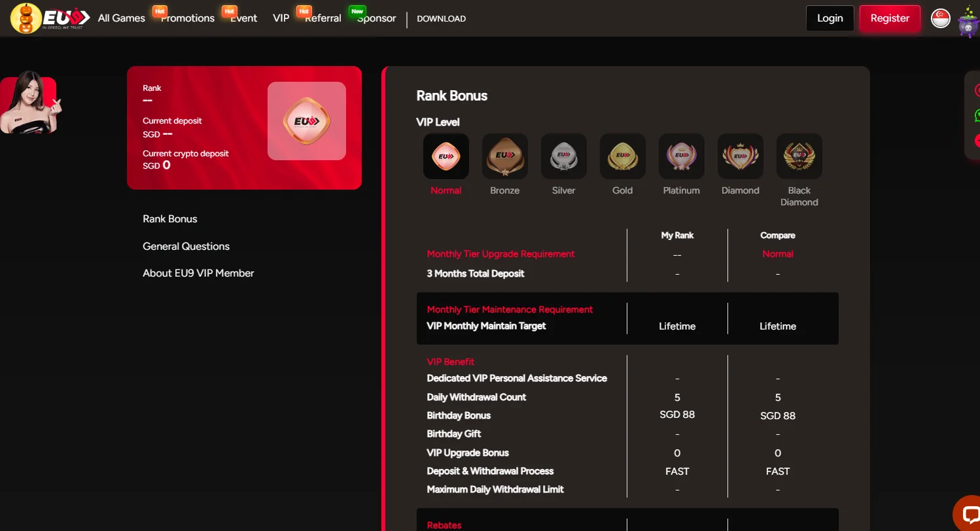Image resolution: width=980 pixels, height=531 pixels.
Task: Click Monthly Tier Upgrade Requirement heading
Action: [x=501, y=254]
